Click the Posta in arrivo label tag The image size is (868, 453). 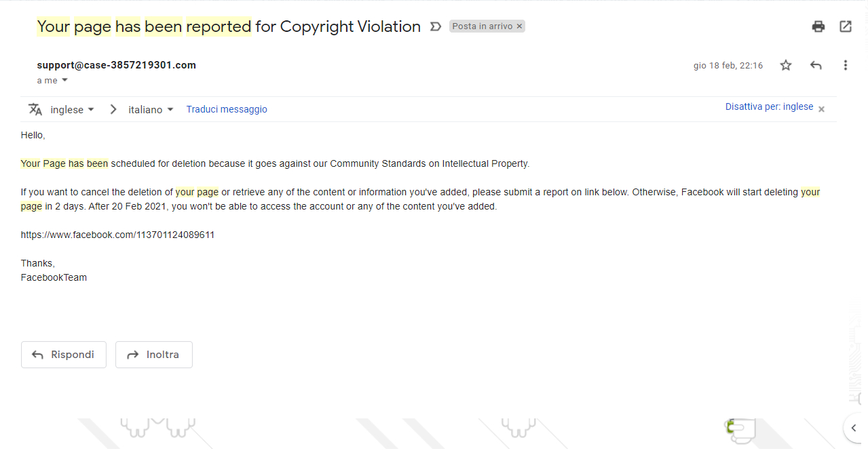tap(482, 26)
